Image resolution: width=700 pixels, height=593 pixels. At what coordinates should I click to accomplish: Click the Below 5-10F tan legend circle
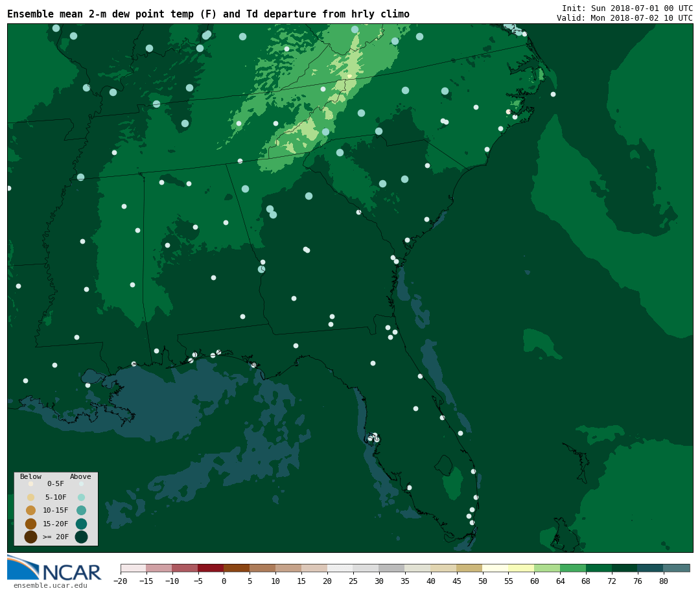pyautogui.click(x=31, y=497)
